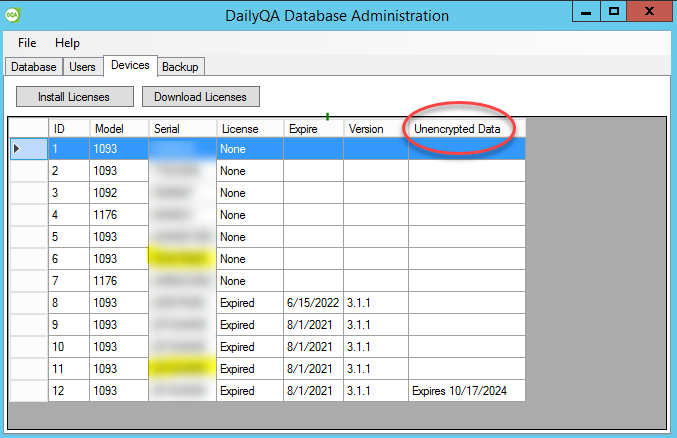Click the 6/15/2022 expire cell in row 8

click(x=313, y=302)
